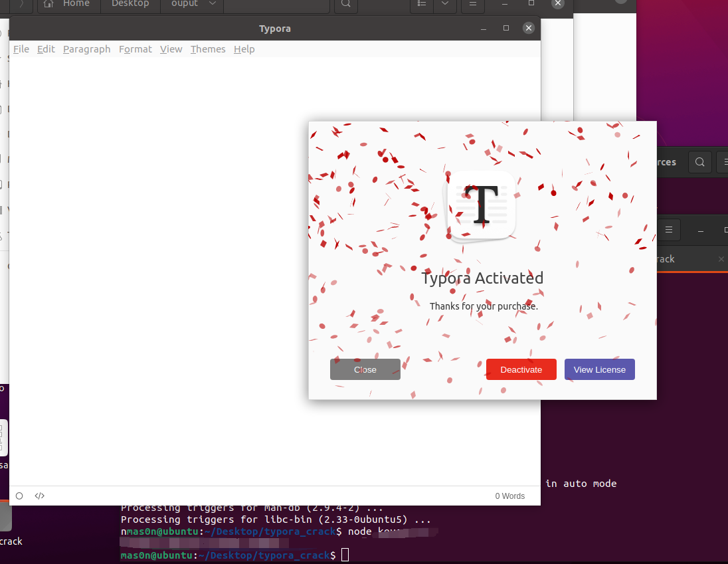Close the terminal tab ending in 'rack'
This screenshot has height=564, width=728.
tap(721, 259)
